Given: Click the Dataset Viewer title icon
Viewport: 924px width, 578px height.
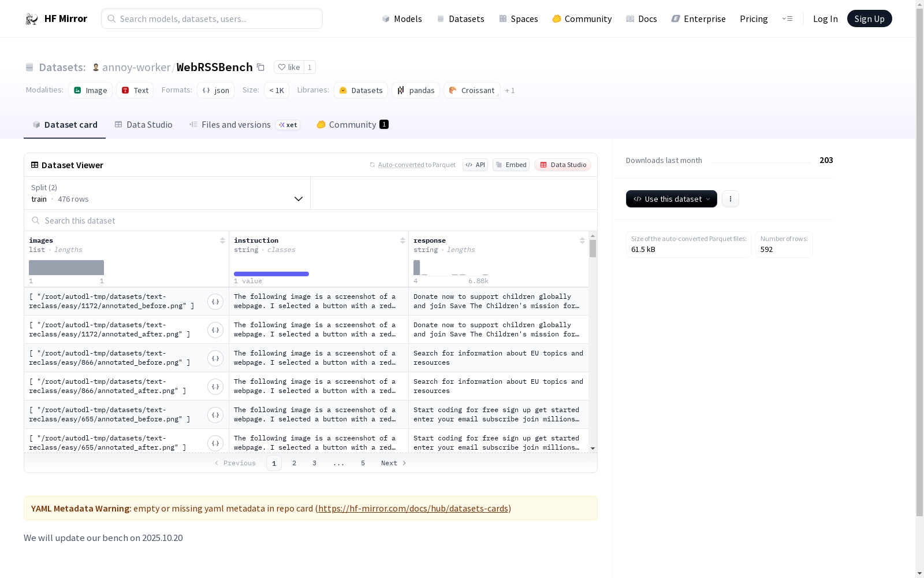Looking at the screenshot, I should [35, 165].
